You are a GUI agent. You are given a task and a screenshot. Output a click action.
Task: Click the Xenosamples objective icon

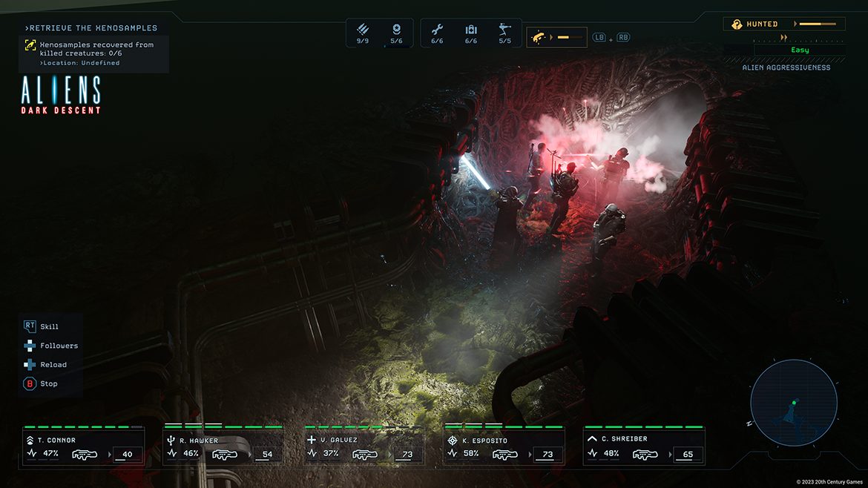[x=30, y=46]
